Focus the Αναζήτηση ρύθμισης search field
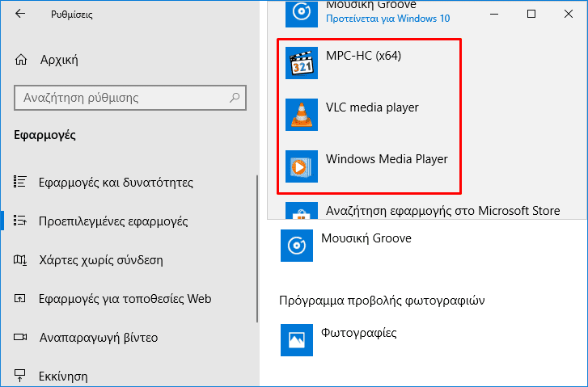Screen dimensions: 588x387 pyautogui.click(x=130, y=98)
